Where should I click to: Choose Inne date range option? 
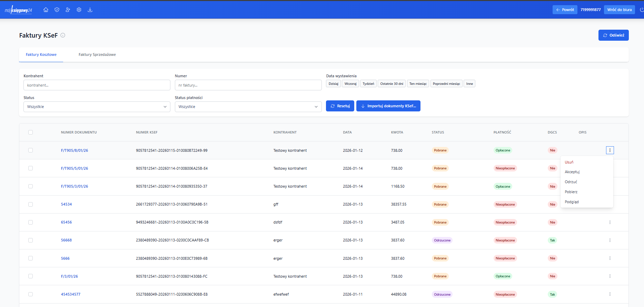pyautogui.click(x=469, y=84)
